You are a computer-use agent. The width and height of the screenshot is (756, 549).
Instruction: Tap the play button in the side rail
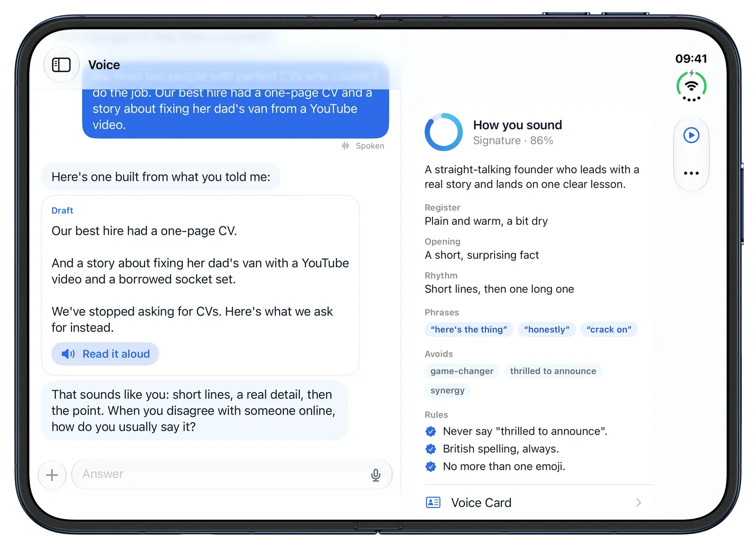pyautogui.click(x=691, y=136)
